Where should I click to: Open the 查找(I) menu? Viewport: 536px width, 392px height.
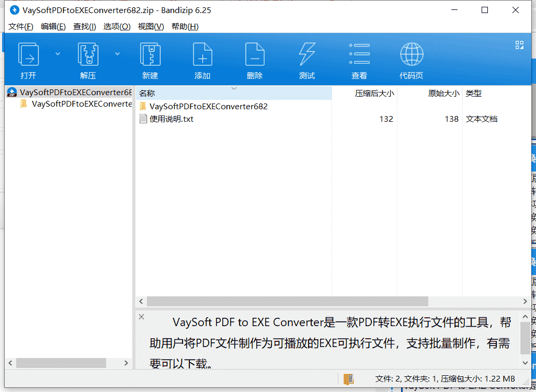point(84,27)
